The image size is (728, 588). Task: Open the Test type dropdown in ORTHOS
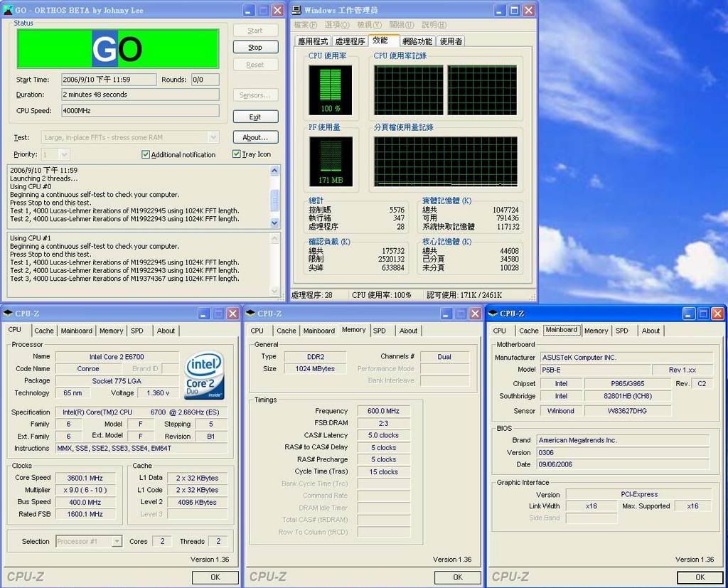213,137
